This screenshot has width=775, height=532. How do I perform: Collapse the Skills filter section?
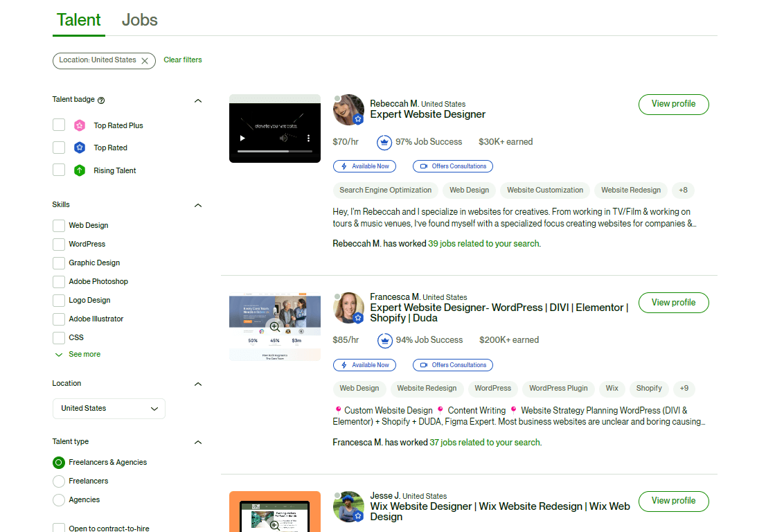pos(198,205)
